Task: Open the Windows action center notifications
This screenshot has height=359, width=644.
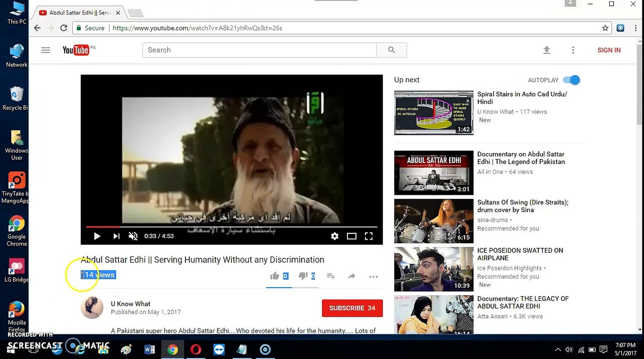Action: 604,350
